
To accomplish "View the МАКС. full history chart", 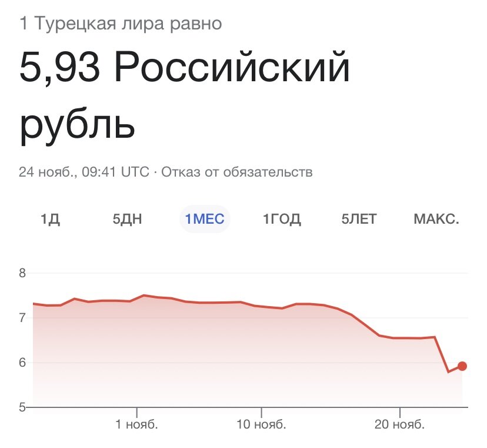I will 436,218.
